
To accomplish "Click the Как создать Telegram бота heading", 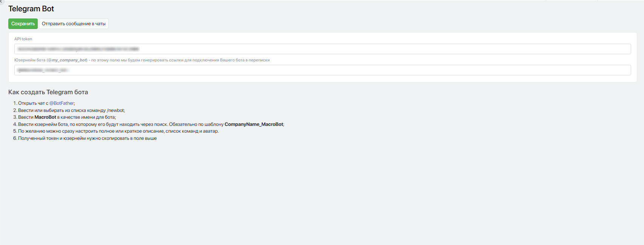I will (x=48, y=92).
